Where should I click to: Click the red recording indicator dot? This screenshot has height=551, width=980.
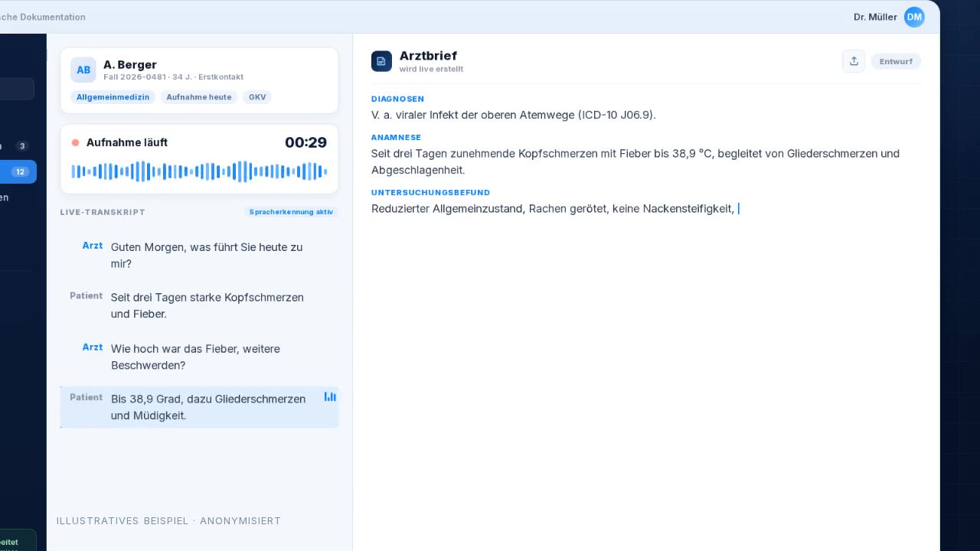click(x=75, y=142)
